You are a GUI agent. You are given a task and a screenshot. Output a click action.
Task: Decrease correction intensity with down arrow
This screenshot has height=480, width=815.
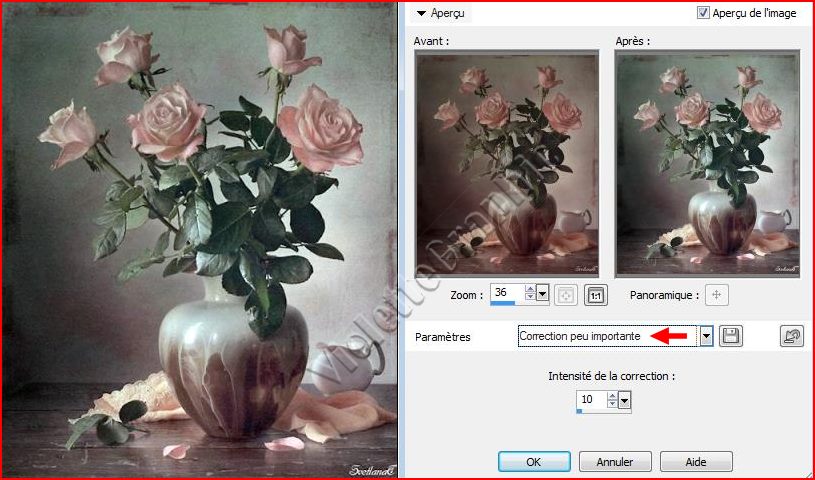click(x=611, y=405)
